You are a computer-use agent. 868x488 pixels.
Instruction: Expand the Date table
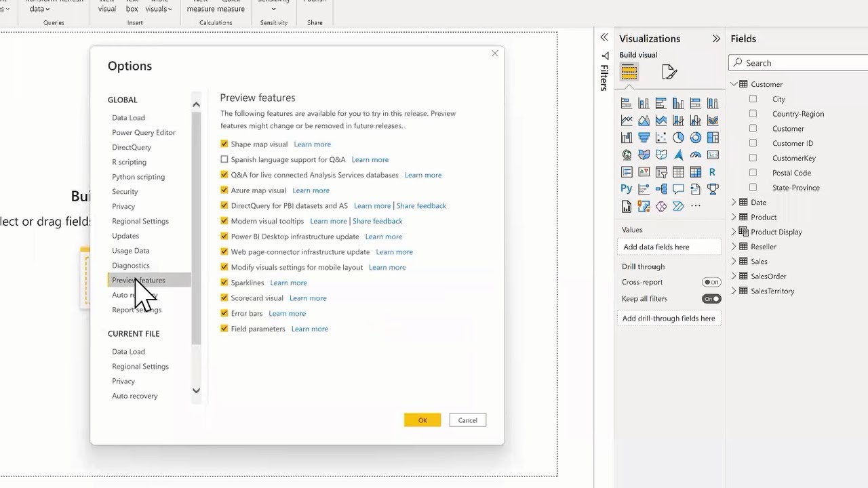point(734,202)
